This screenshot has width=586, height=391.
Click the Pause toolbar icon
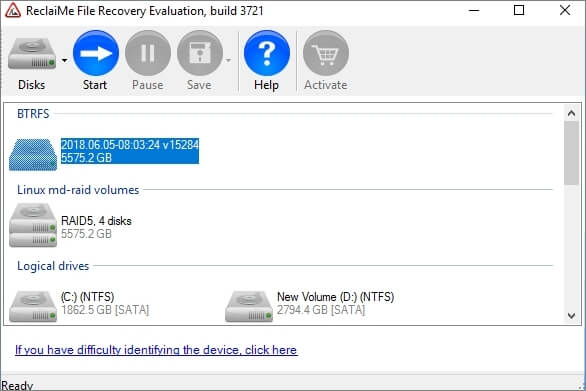148,53
